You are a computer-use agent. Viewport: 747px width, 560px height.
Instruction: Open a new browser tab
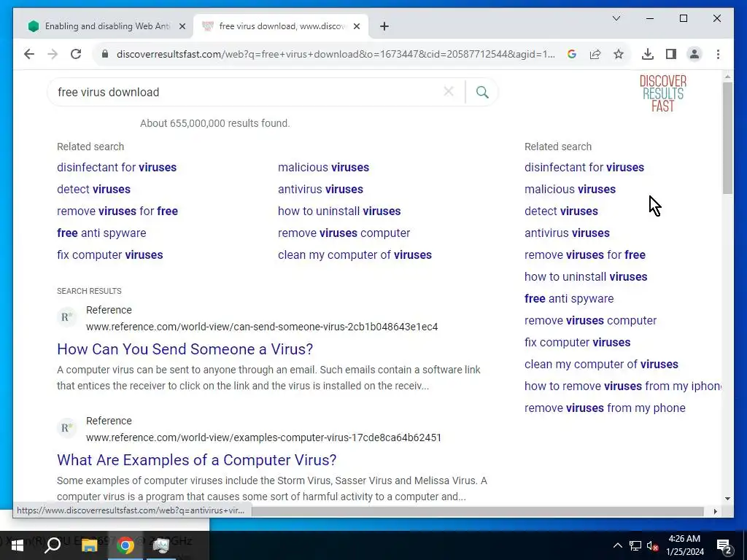[384, 27]
